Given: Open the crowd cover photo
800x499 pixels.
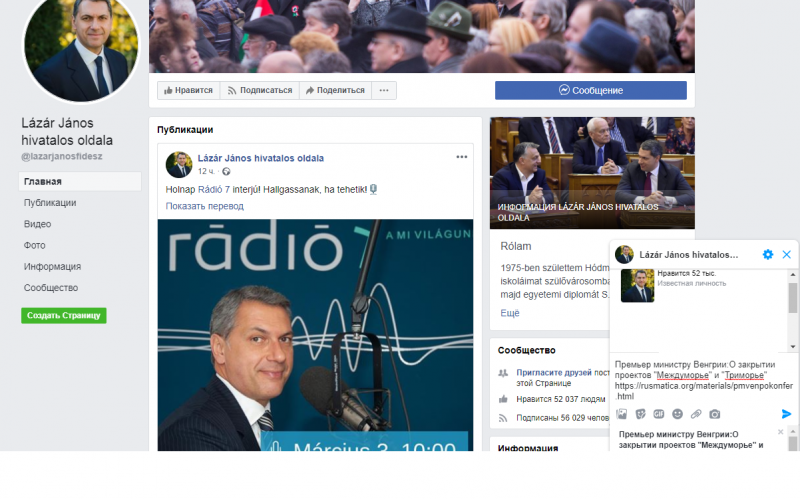Looking at the screenshot, I should [422, 36].
